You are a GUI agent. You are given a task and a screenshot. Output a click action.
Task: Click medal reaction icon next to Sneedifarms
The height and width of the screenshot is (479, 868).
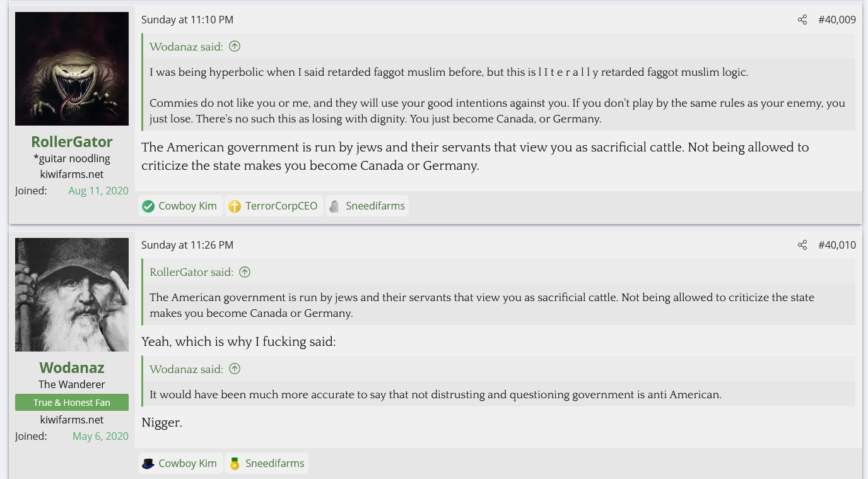pyautogui.click(x=235, y=463)
